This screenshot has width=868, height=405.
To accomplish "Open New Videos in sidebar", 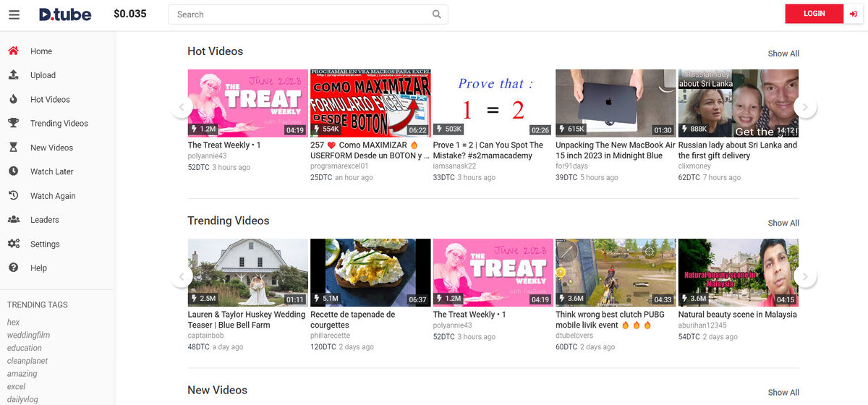I will 51,148.
